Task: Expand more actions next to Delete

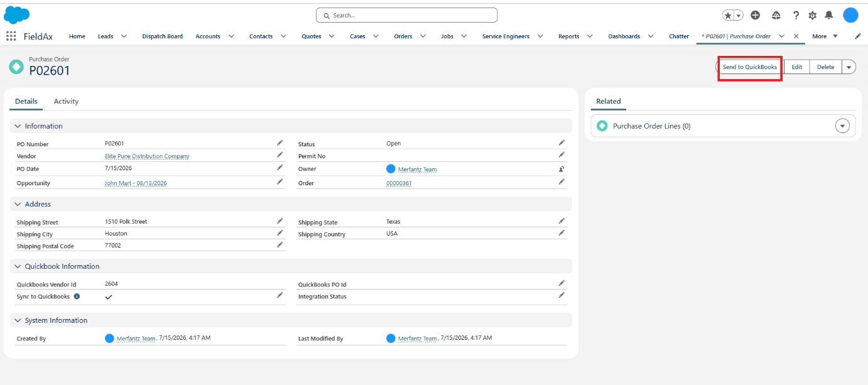Action: 849,67
